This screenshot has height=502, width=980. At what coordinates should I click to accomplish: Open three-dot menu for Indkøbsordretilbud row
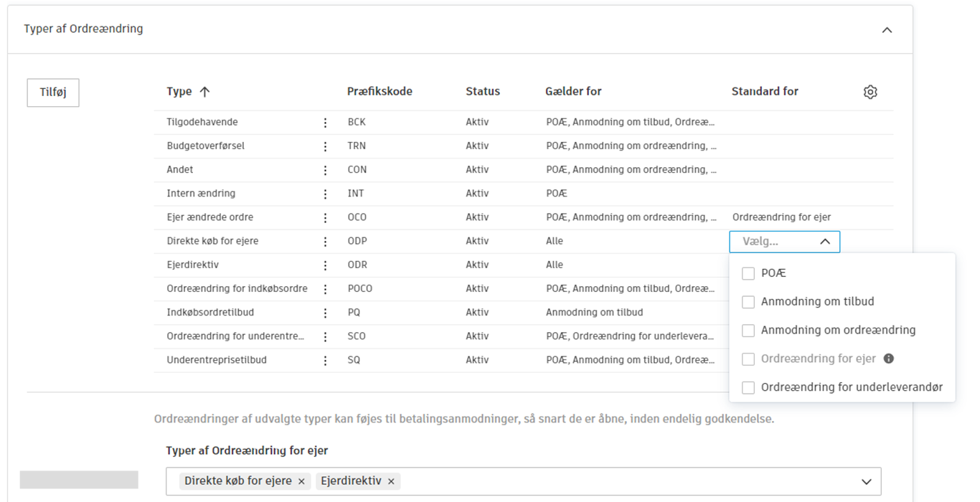pos(325,313)
